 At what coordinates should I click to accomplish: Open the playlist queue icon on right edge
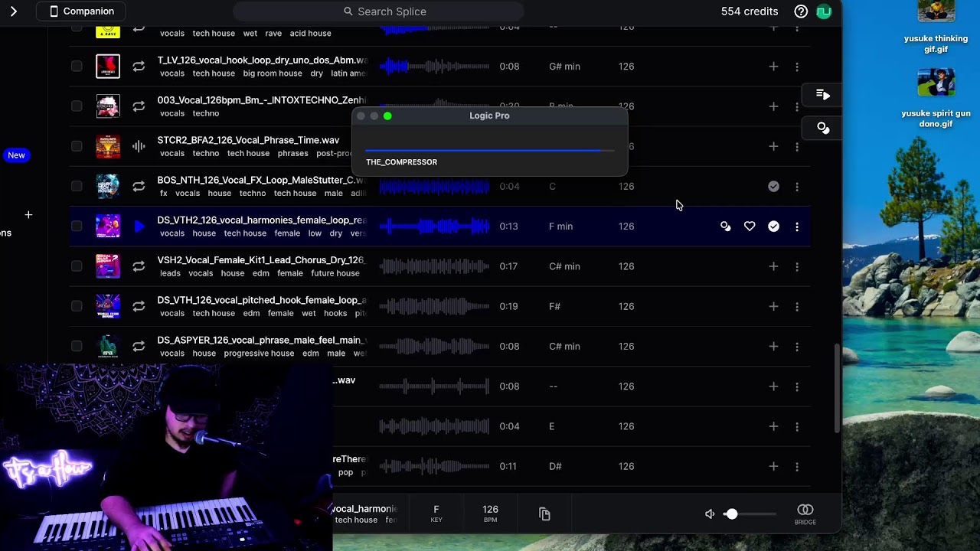(823, 95)
